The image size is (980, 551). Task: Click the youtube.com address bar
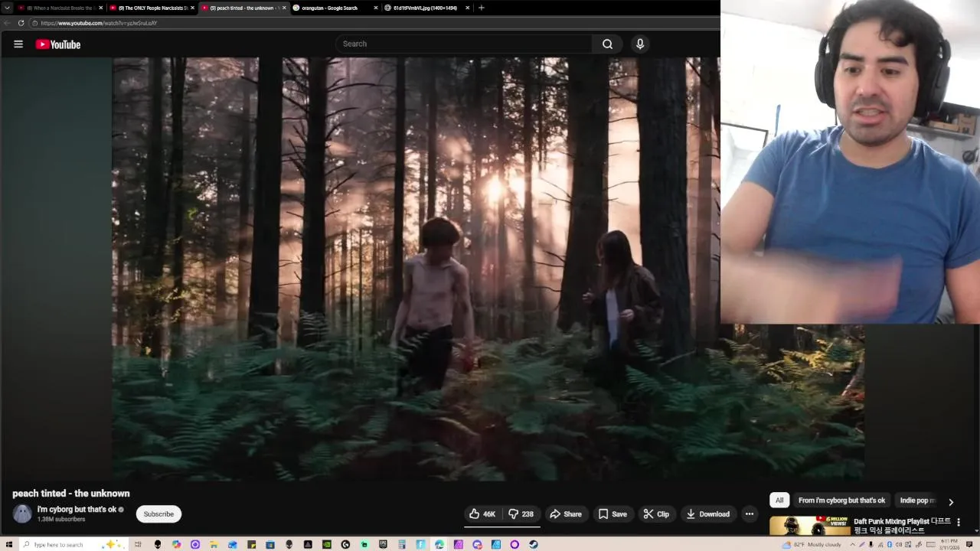click(375, 23)
